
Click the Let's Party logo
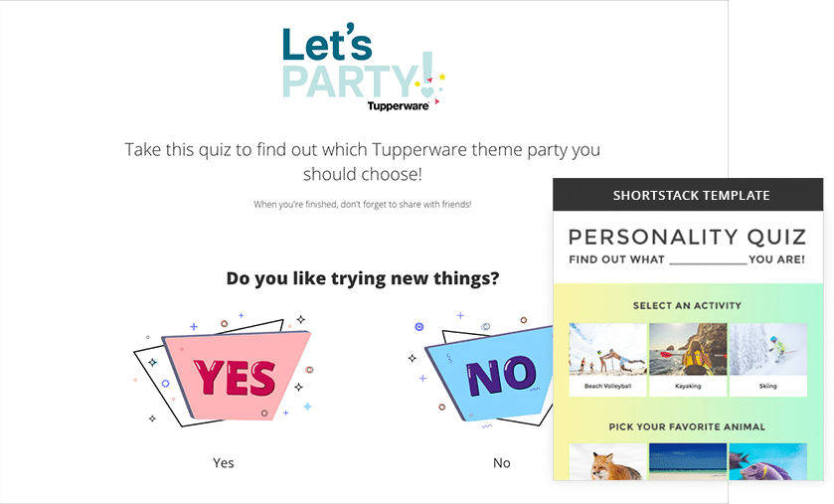tap(358, 62)
